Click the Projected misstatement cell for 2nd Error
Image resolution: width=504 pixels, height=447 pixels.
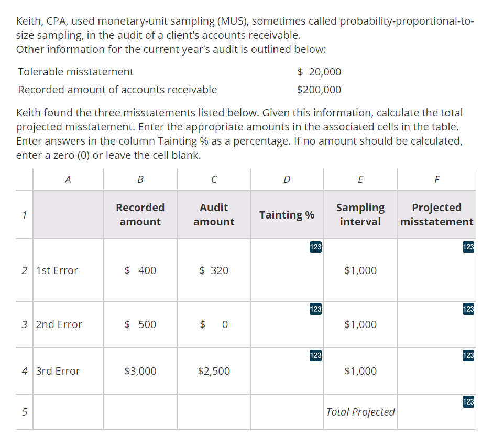(436, 324)
